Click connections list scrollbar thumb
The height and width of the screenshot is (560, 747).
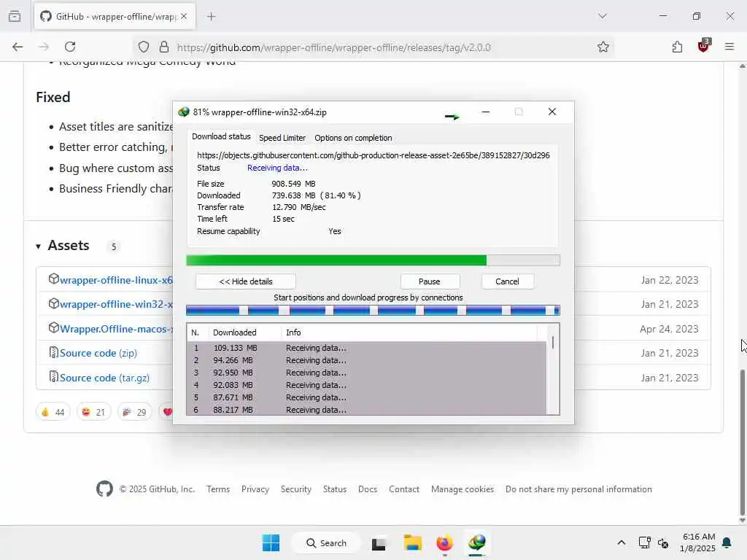[x=553, y=343]
